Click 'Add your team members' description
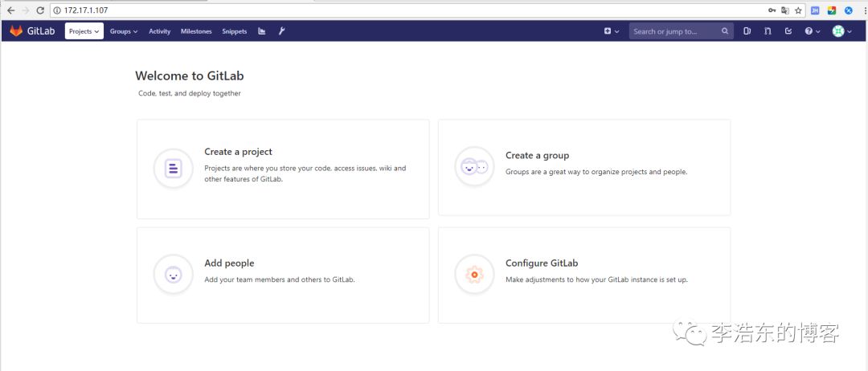Viewport: 868px width, 371px height. (280, 279)
